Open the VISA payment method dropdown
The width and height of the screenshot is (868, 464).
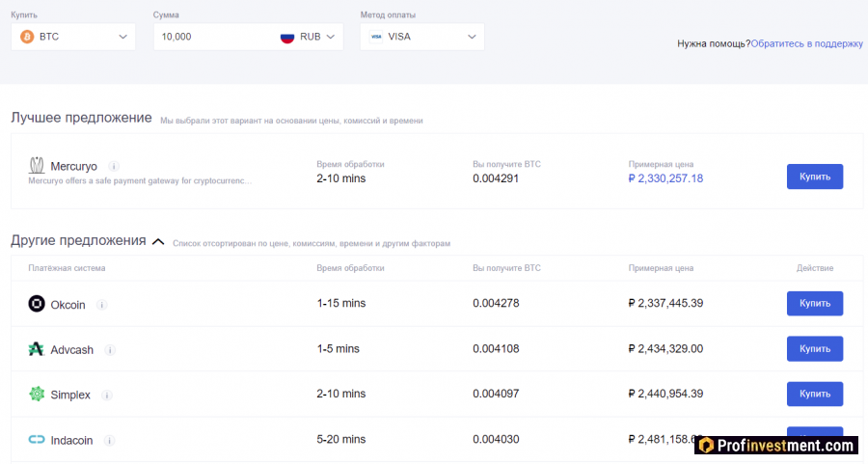coord(422,37)
